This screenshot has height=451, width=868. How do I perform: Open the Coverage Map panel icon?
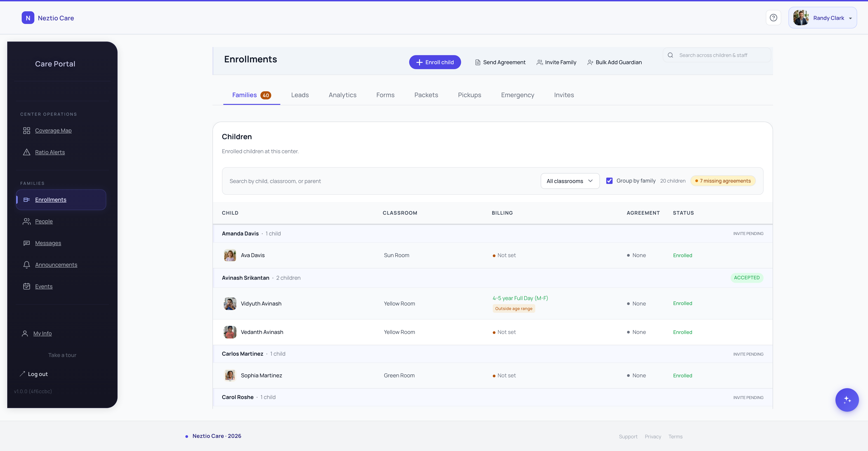point(27,130)
